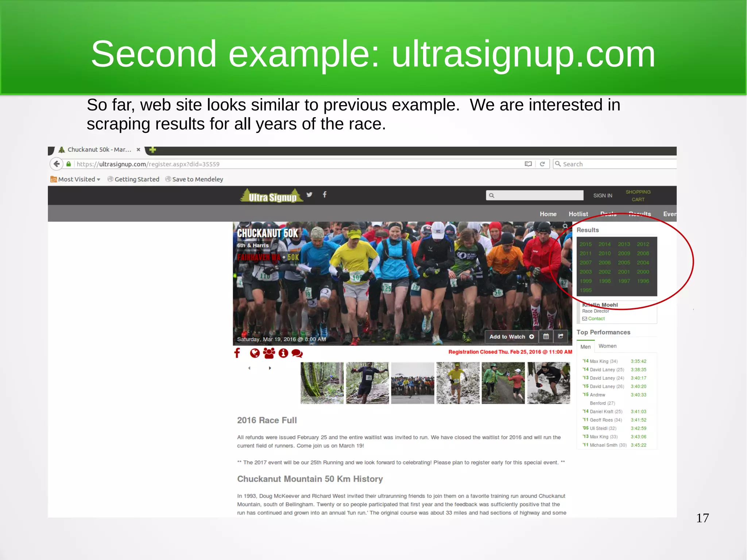The width and height of the screenshot is (747, 560).
Task: Switch to the Women performances tab
Action: 607,346
